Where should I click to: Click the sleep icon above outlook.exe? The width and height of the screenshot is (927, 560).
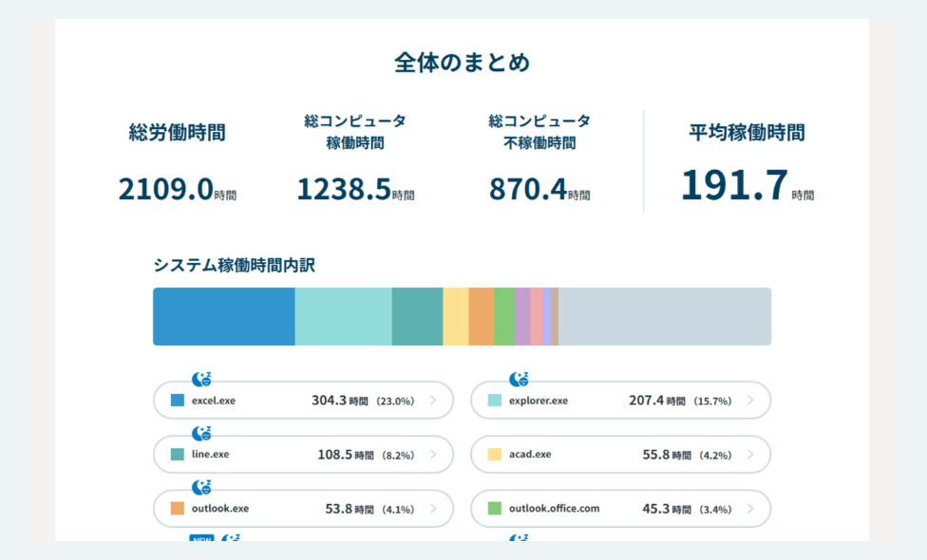pos(203,486)
